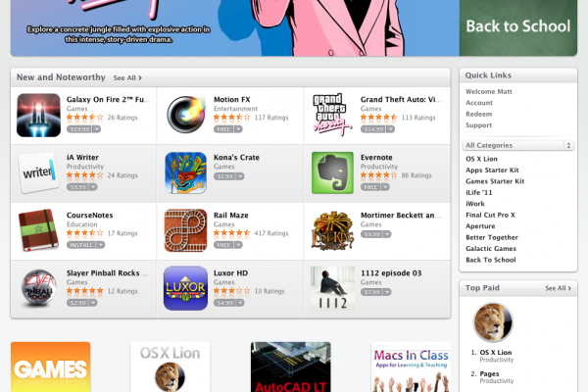Viewport: 588px width, 392px height.
Task: Open the Redeem quick link
Action: click(x=479, y=114)
